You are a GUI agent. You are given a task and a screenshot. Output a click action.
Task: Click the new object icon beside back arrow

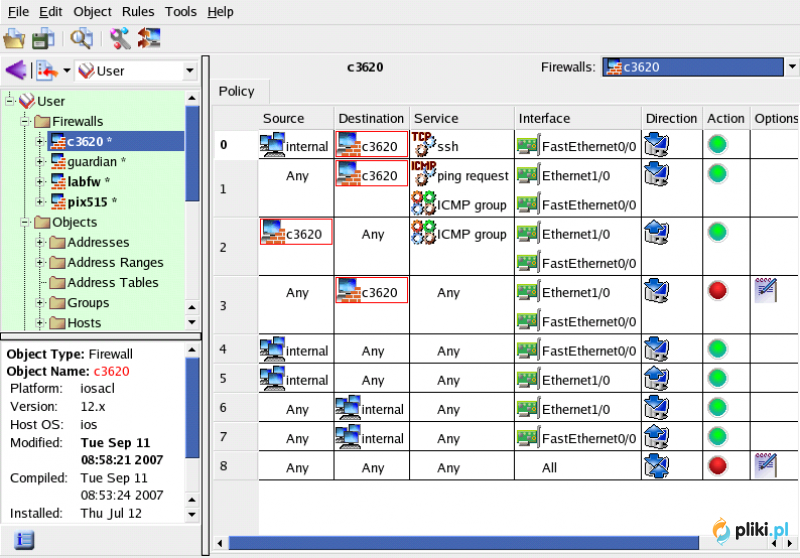pyautogui.click(x=47, y=70)
